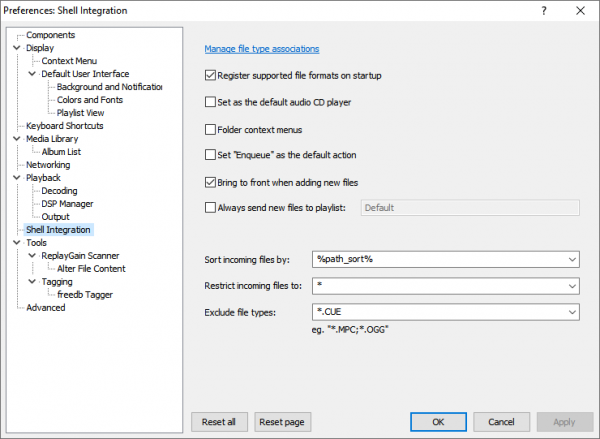The width and height of the screenshot is (600, 439).
Task: Enable Always send new files to playlist
Action: 210,208
